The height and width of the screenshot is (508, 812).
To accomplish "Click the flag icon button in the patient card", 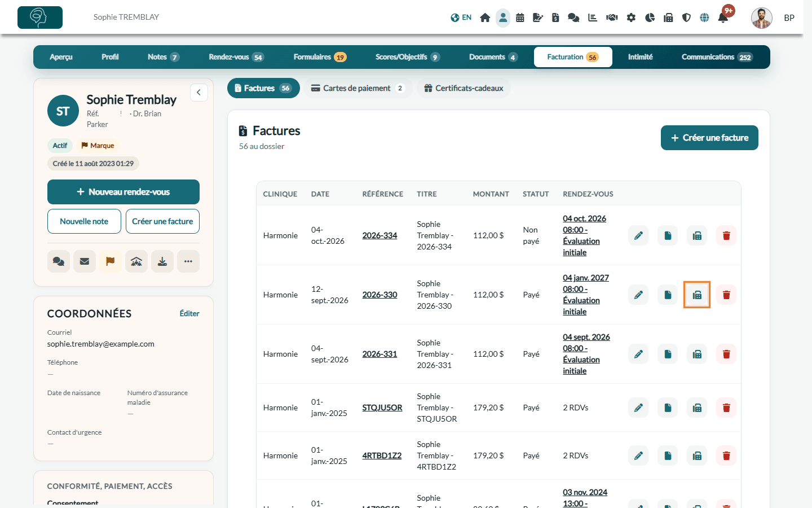I will [111, 261].
